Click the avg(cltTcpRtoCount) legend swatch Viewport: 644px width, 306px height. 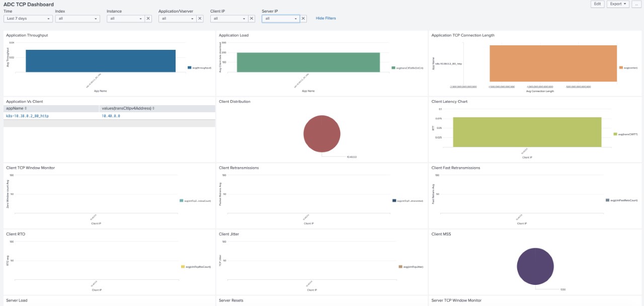[x=183, y=267]
